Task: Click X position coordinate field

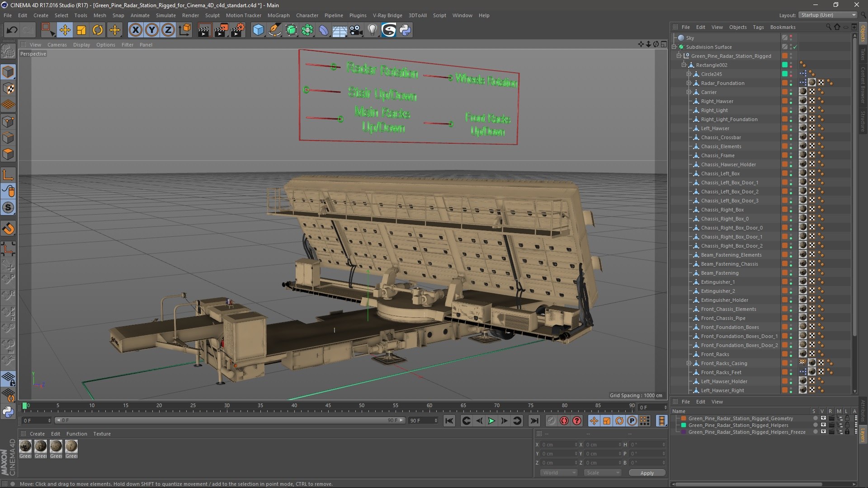Action: [x=559, y=445]
